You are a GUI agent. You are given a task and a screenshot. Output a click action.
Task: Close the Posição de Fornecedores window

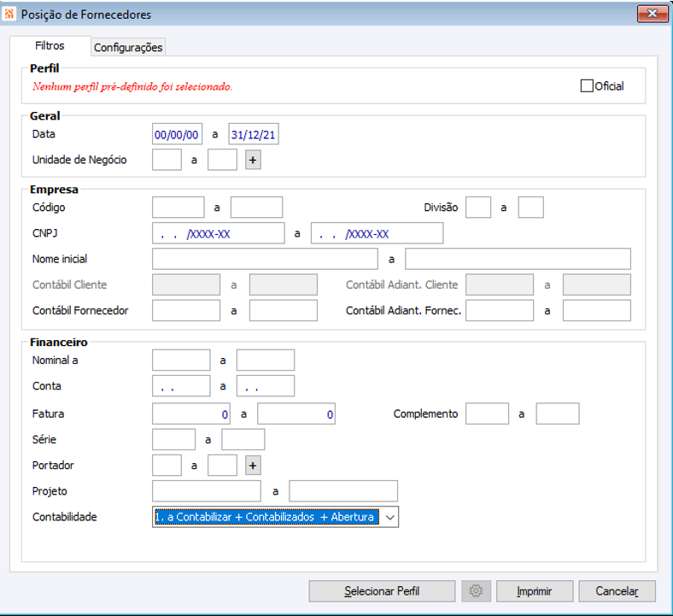653,14
